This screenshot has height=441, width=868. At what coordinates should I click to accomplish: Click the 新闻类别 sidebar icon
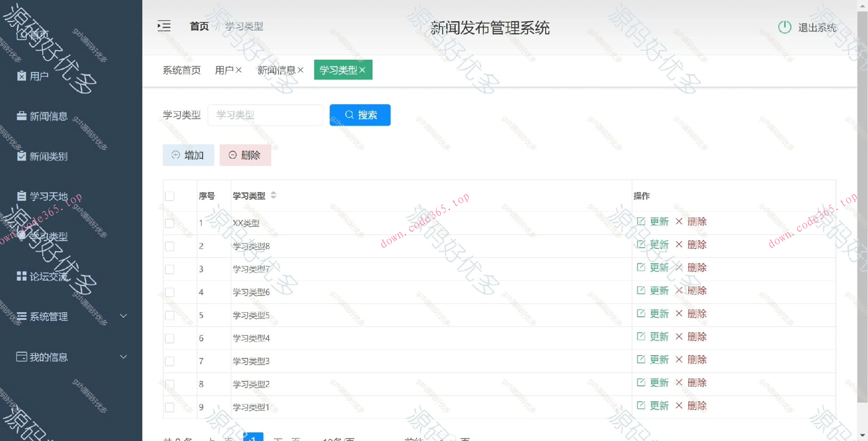tap(21, 156)
